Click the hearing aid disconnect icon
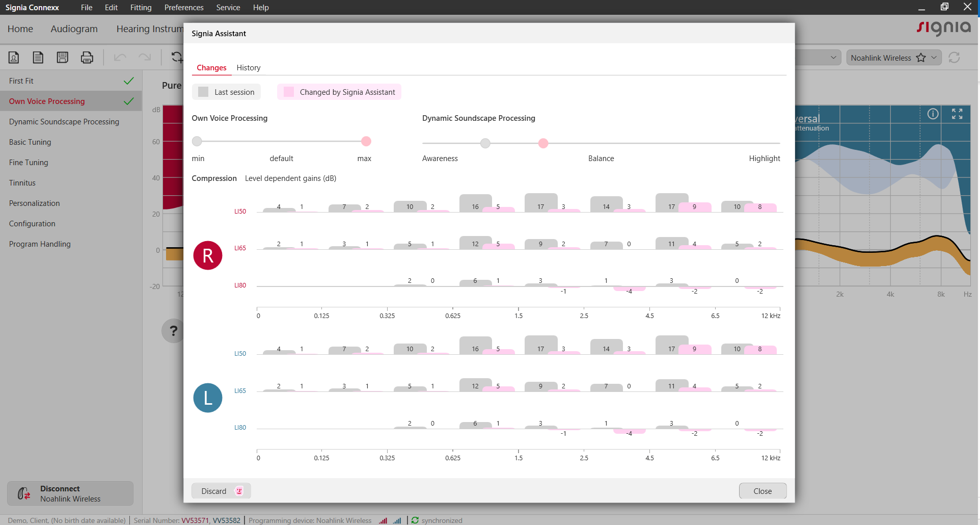The height and width of the screenshot is (525, 980). 24,493
